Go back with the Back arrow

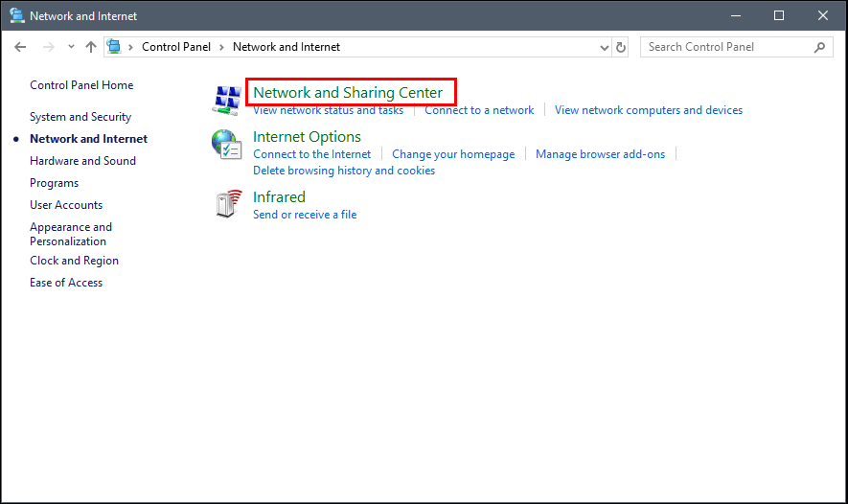[20, 47]
